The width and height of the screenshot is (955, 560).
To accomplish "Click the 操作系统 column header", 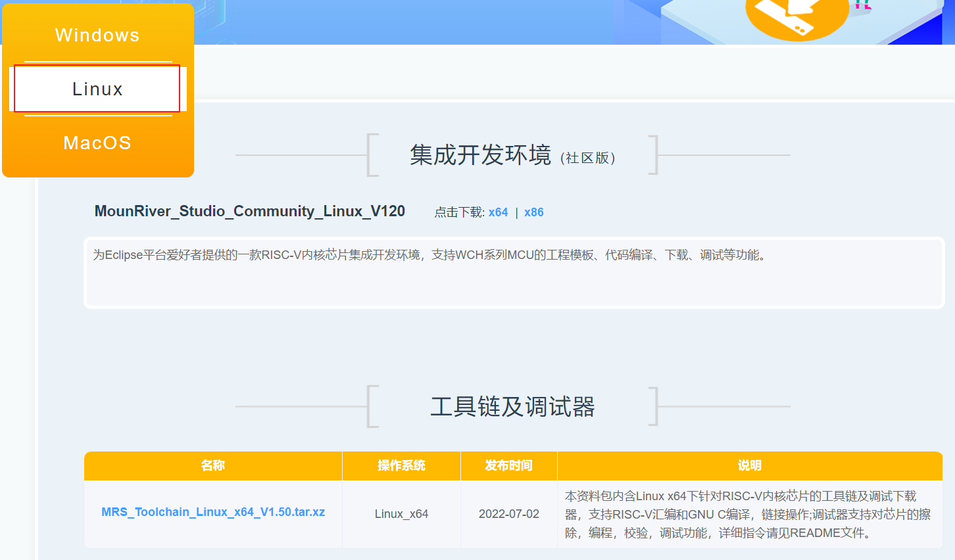I will 401,465.
